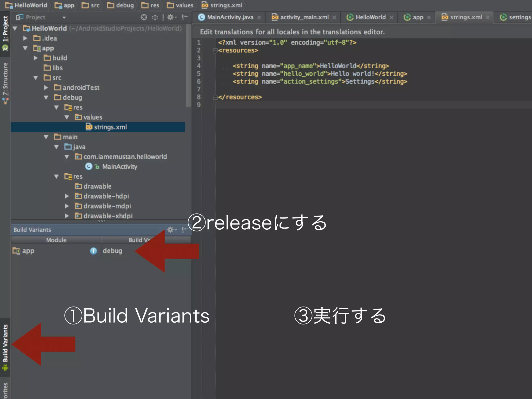Open Build Variants panel gear settings
This screenshot has width=532, height=399.
tap(171, 230)
